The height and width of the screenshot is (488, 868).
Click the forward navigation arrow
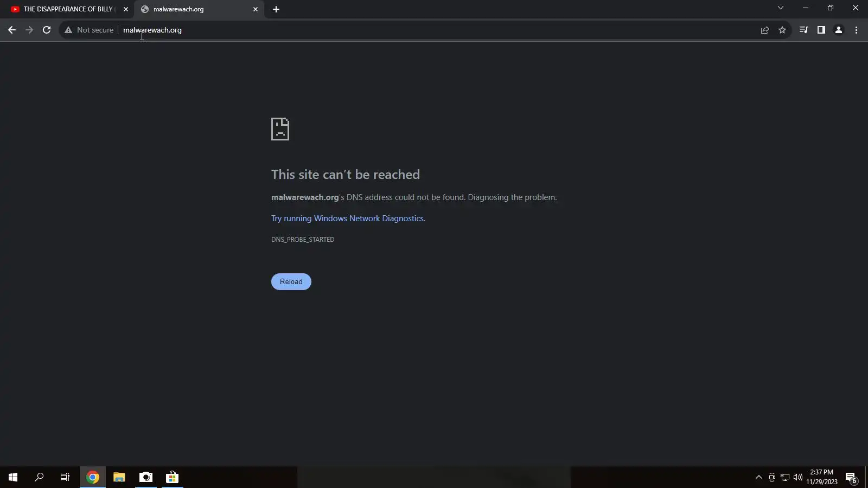pos(29,30)
